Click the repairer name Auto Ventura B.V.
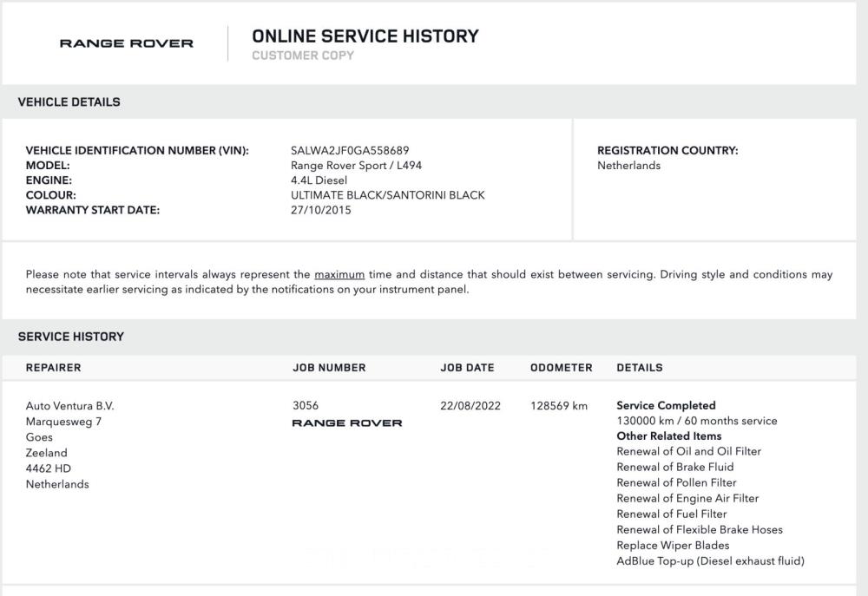Viewport: 868px width, 596px height. (x=69, y=406)
